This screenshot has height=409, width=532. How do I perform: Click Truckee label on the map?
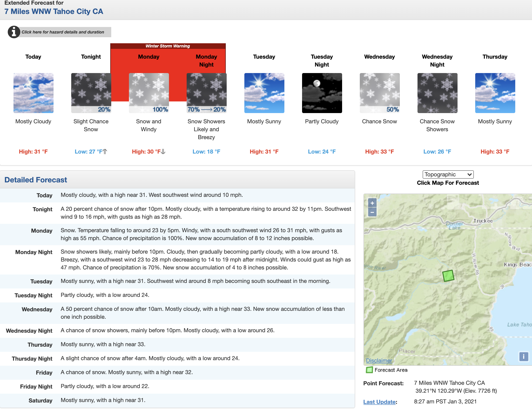tap(483, 221)
